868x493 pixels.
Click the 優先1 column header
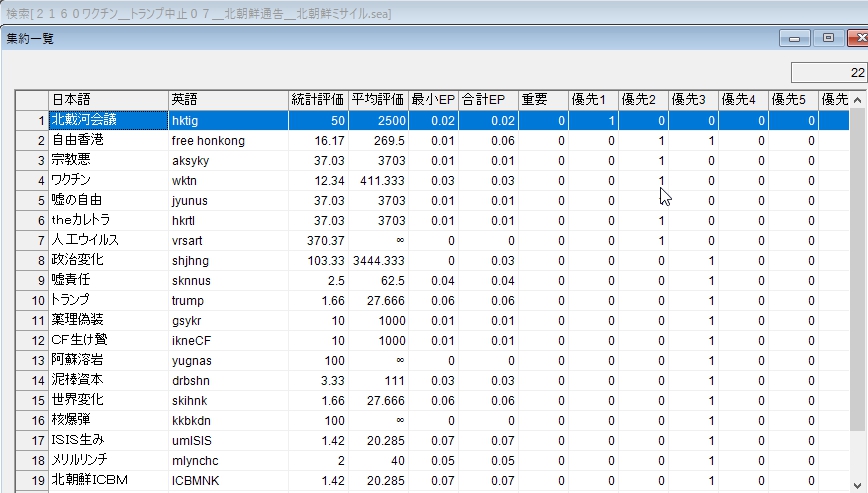[593, 99]
